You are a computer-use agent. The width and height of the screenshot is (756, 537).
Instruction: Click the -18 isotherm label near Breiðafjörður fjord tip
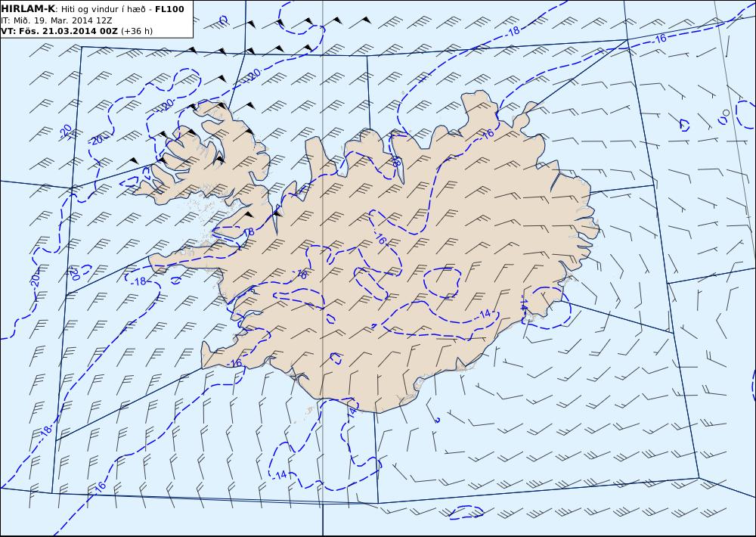pos(247,232)
